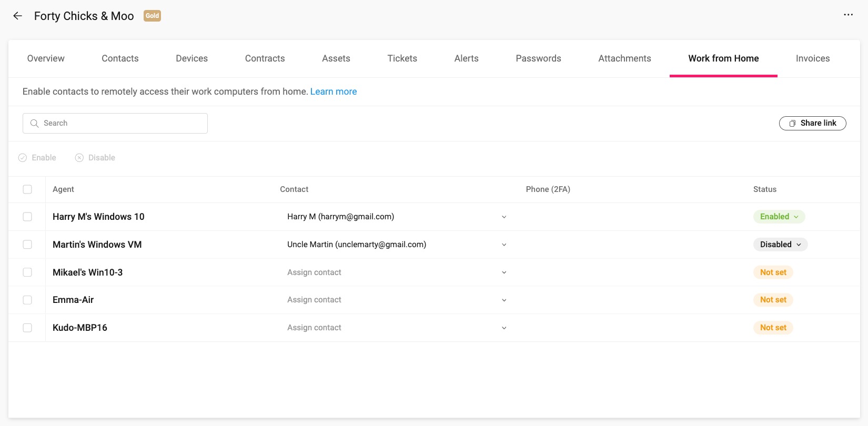The width and height of the screenshot is (868, 426).
Task: Open the Enabled status dropdown
Action: tap(779, 217)
